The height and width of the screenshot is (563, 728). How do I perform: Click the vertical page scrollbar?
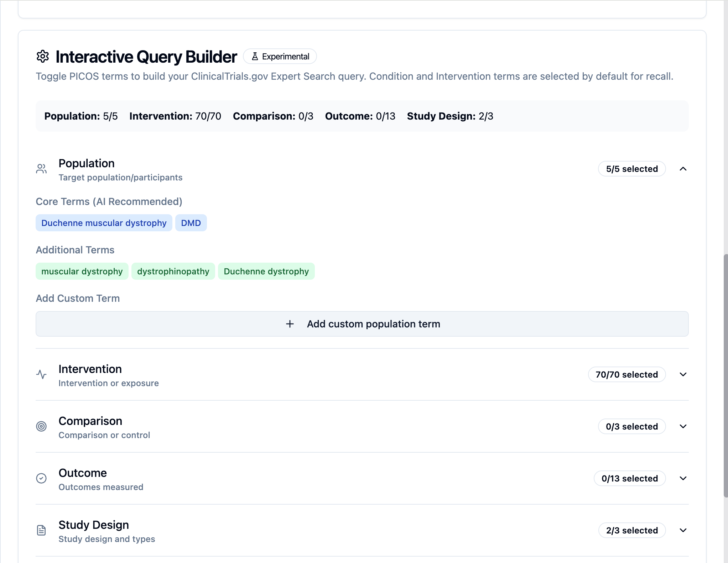(725, 375)
